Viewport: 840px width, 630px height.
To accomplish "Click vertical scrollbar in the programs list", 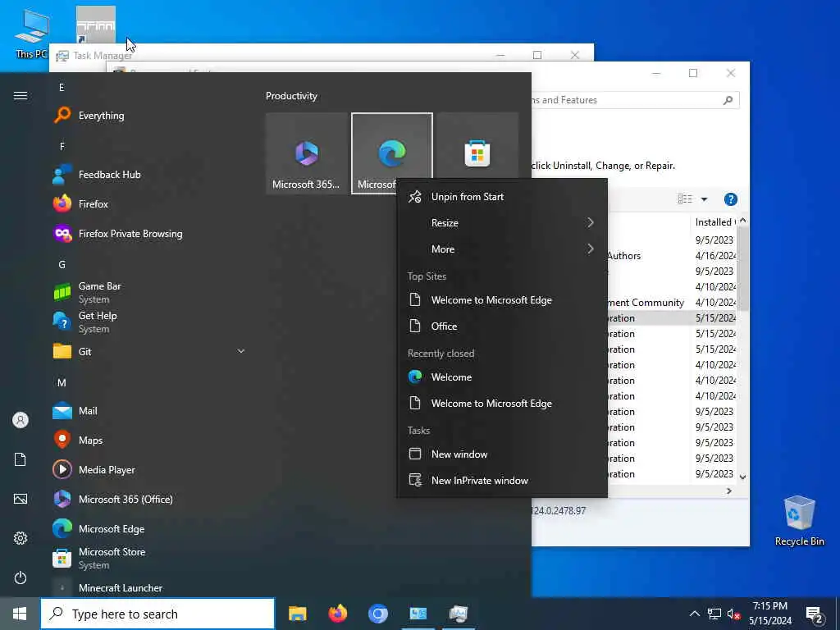I will point(742,268).
